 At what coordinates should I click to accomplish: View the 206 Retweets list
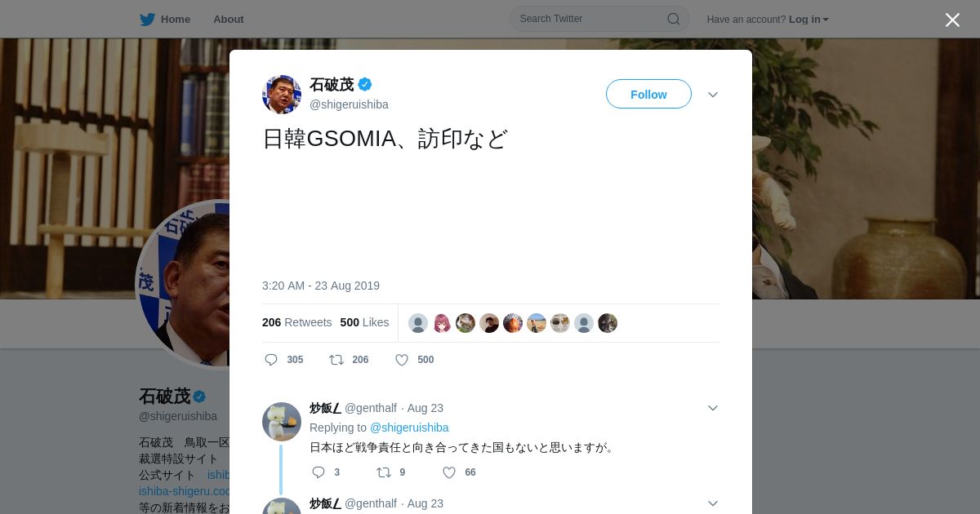point(296,322)
